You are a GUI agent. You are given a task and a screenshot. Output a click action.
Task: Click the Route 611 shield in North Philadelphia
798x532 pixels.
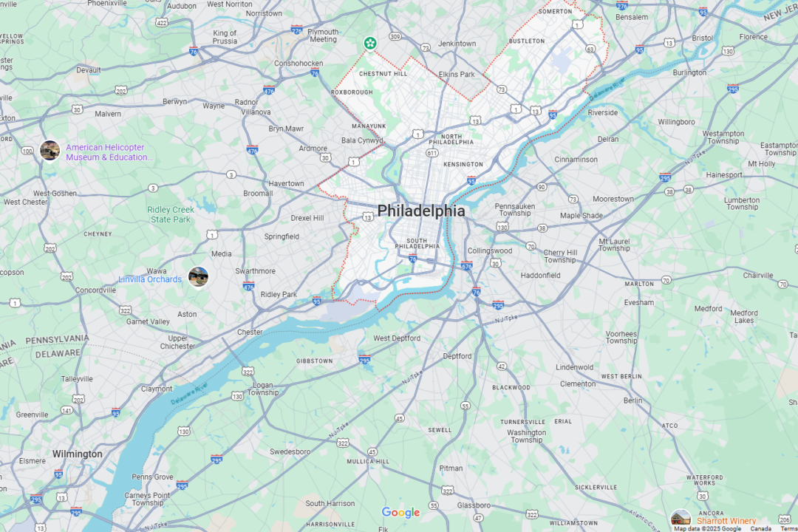(432, 153)
